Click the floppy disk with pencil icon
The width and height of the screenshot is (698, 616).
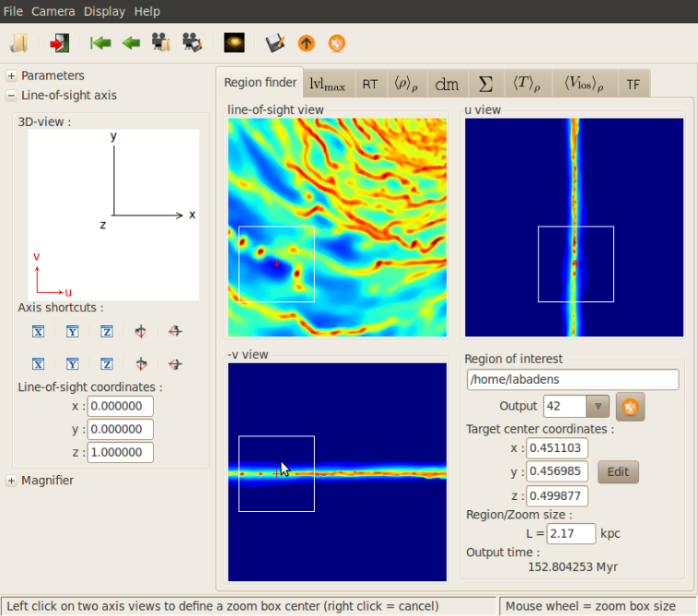click(x=274, y=43)
